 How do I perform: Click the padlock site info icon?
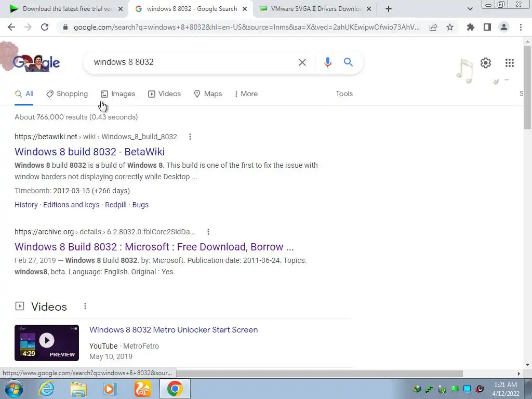click(x=65, y=27)
